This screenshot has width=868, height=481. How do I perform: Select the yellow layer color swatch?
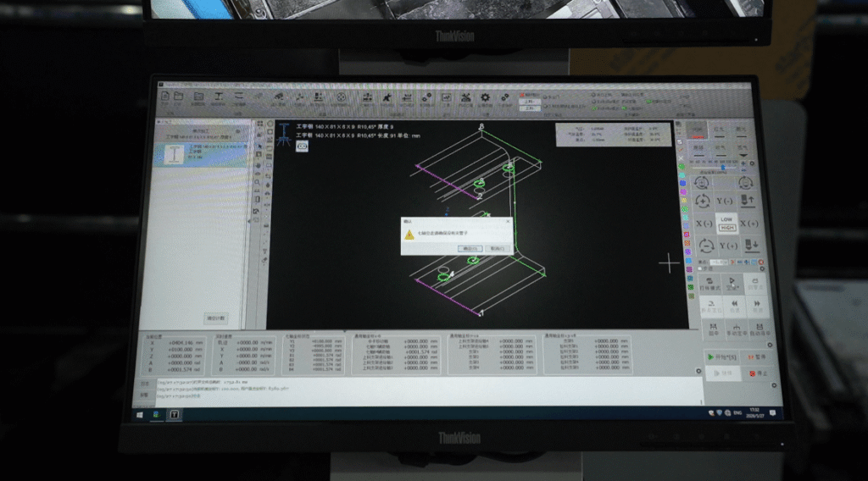[x=684, y=201]
